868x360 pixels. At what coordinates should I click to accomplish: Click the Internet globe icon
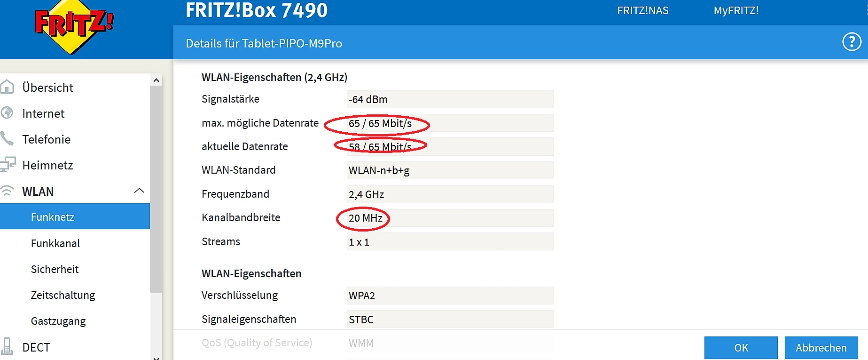pos(7,113)
